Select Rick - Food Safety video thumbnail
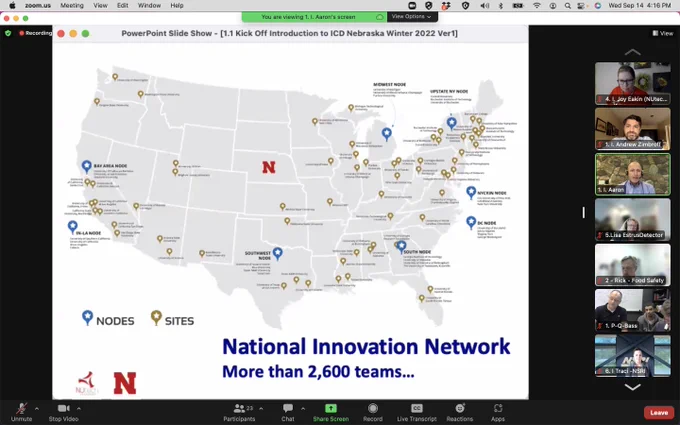The height and width of the screenshot is (425, 680). 632,265
